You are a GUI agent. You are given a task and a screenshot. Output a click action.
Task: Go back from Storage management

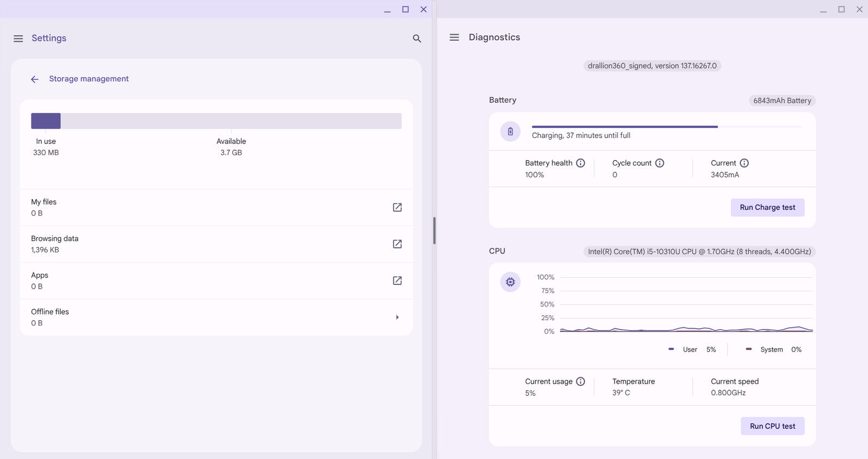tap(35, 79)
